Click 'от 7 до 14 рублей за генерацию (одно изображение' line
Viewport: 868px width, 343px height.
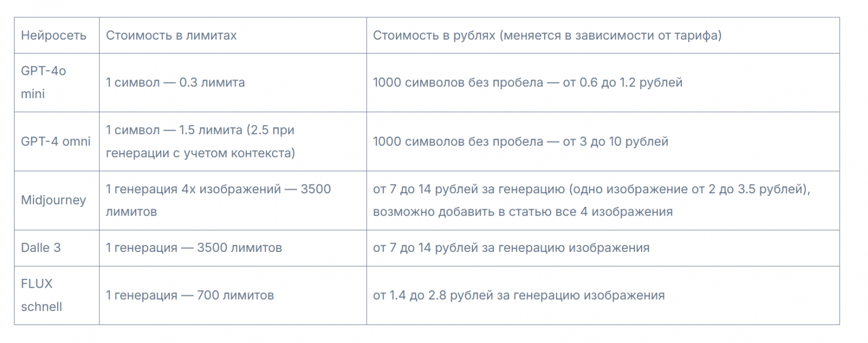pos(591,189)
